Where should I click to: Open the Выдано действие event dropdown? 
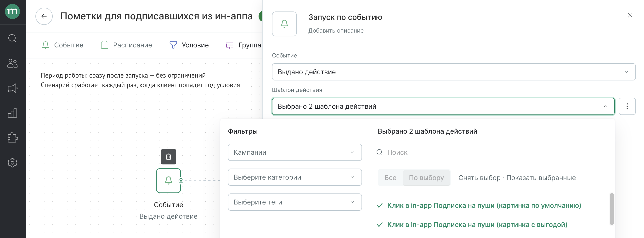click(453, 72)
